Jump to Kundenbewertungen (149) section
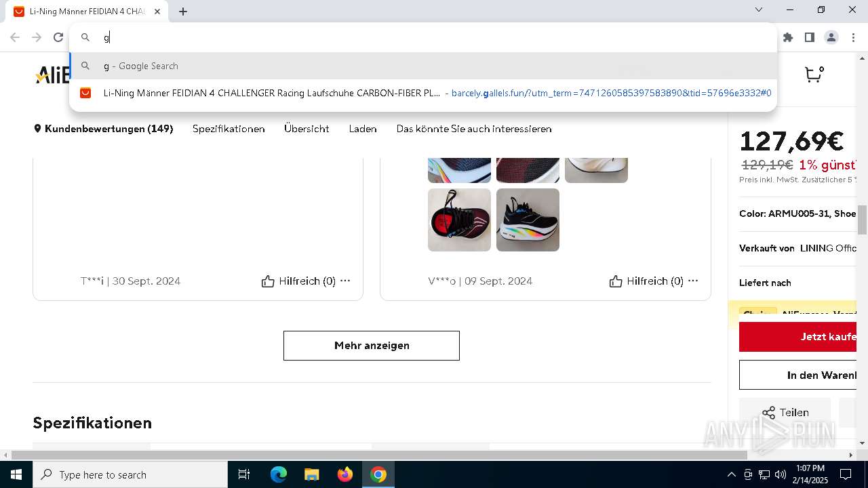The image size is (868, 488). pos(108,129)
